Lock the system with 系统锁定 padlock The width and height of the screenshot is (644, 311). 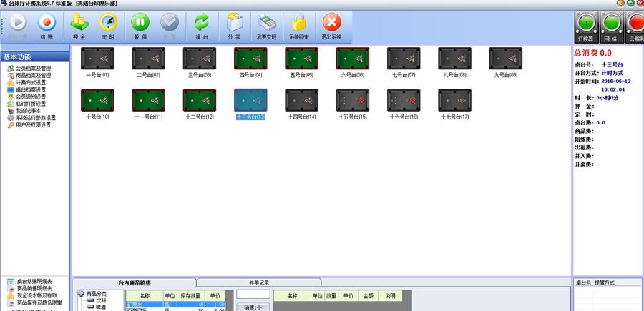tap(300, 26)
